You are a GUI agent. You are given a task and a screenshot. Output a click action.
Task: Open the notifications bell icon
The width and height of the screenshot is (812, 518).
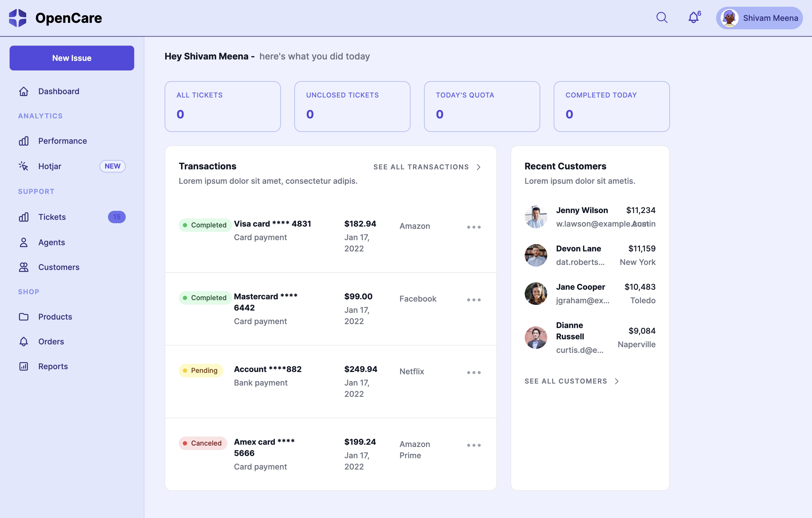pyautogui.click(x=693, y=17)
